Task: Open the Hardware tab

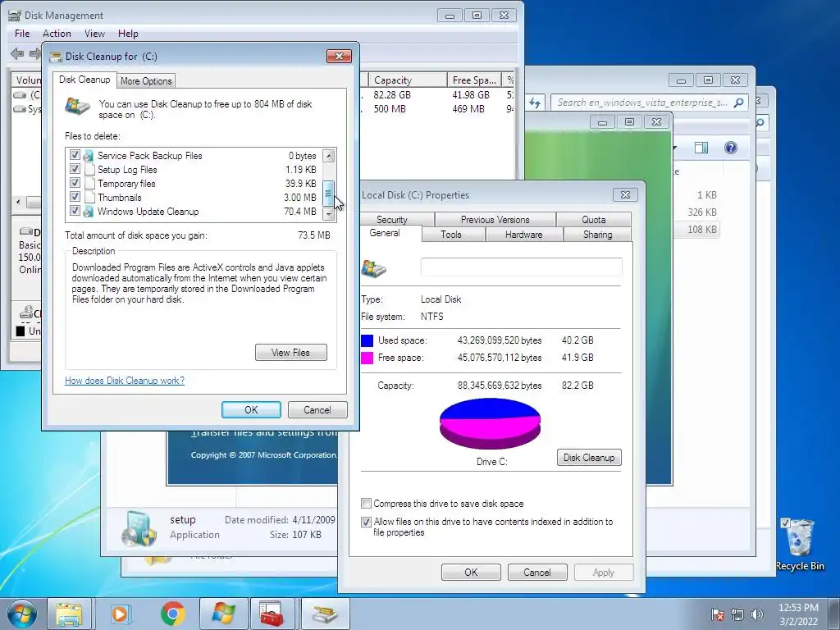Action: (x=524, y=235)
